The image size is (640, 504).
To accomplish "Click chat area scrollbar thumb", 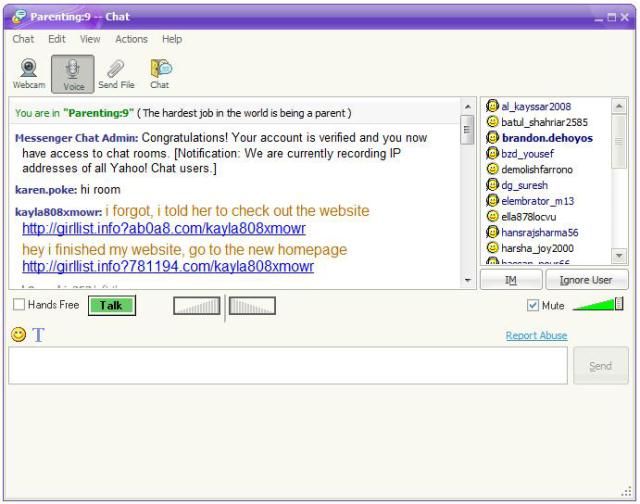I will click(x=467, y=130).
